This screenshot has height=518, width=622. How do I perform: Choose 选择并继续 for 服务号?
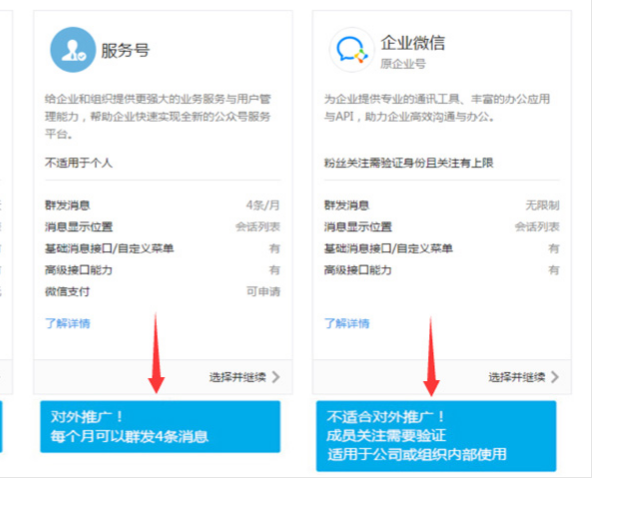click(x=238, y=377)
